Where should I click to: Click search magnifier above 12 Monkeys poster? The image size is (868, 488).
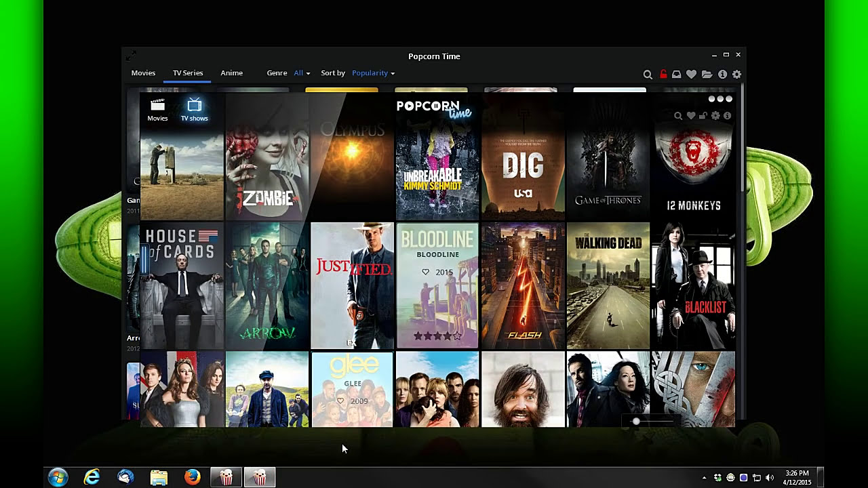click(x=678, y=116)
